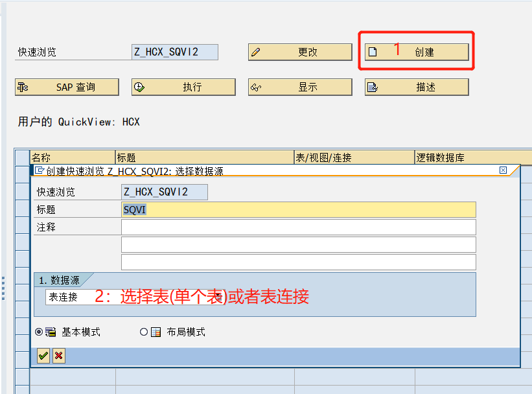Click the pencil icon on the 更改 button
Viewport: 532px width, 394px height.
point(255,52)
